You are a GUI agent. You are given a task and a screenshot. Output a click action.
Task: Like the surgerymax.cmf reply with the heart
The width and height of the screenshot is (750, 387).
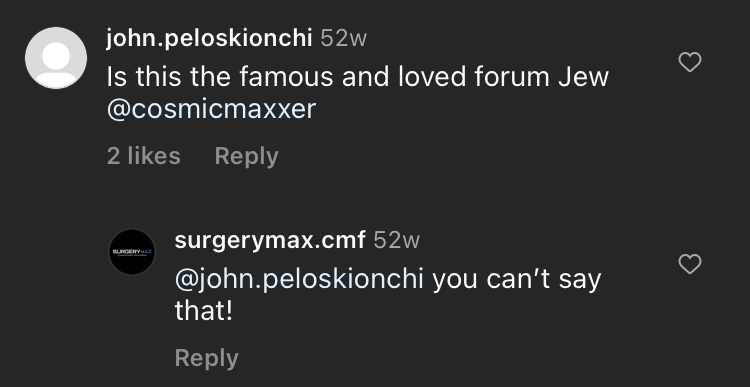[690, 264]
